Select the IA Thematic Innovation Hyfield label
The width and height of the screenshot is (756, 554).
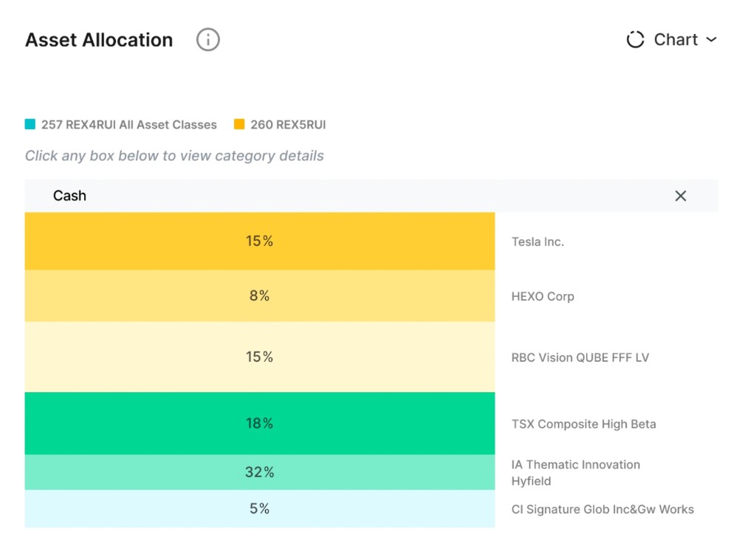pos(576,473)
